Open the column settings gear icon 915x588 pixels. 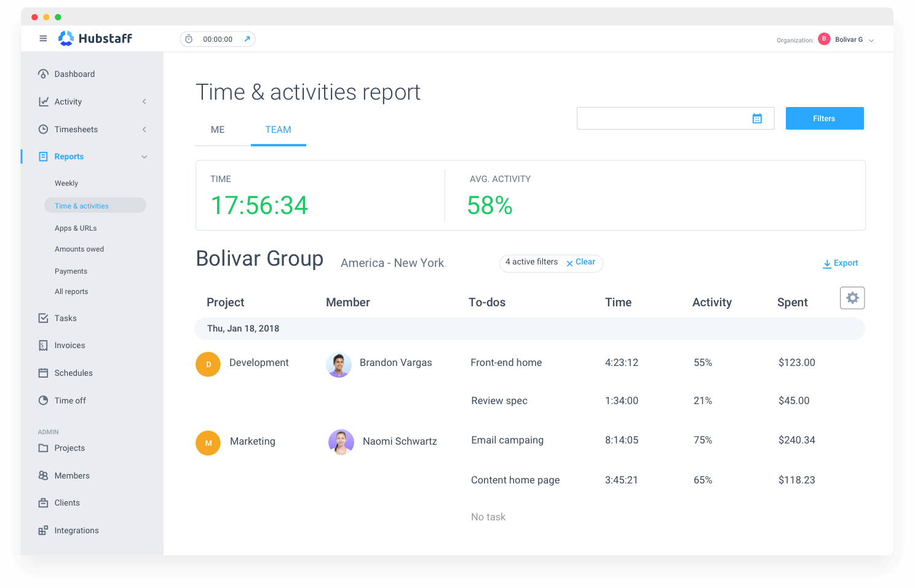852,298
